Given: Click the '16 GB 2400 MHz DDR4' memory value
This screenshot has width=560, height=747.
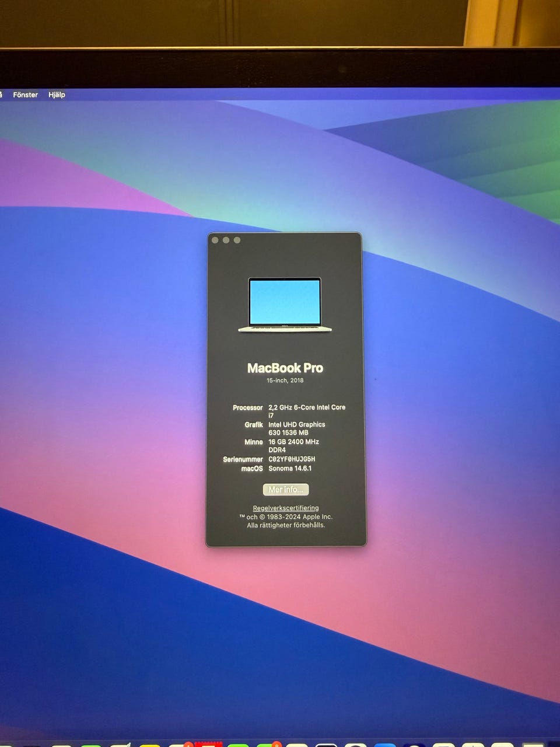Looking at the screenshot, I should coord(293,446).
